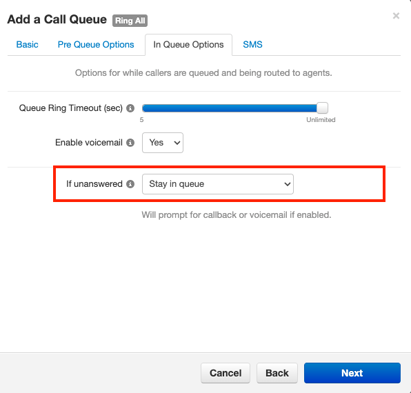Click the 5 minimum label under slider

[x=142, y=120]
